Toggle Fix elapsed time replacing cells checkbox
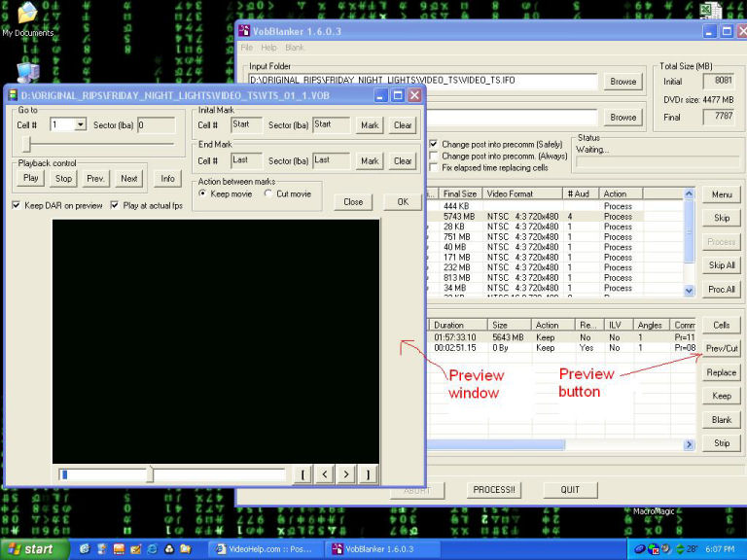The width and height of the screenshot is (747, 560). pos(434,167)
